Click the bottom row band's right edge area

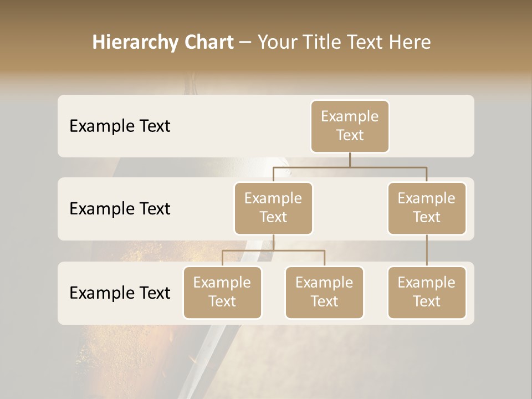(470, 293)
